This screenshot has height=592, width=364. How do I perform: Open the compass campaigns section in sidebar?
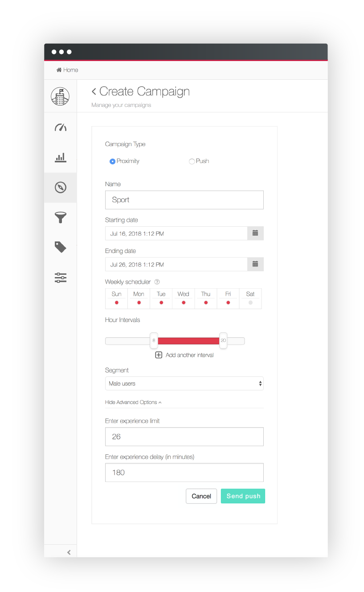pos(61,188)
